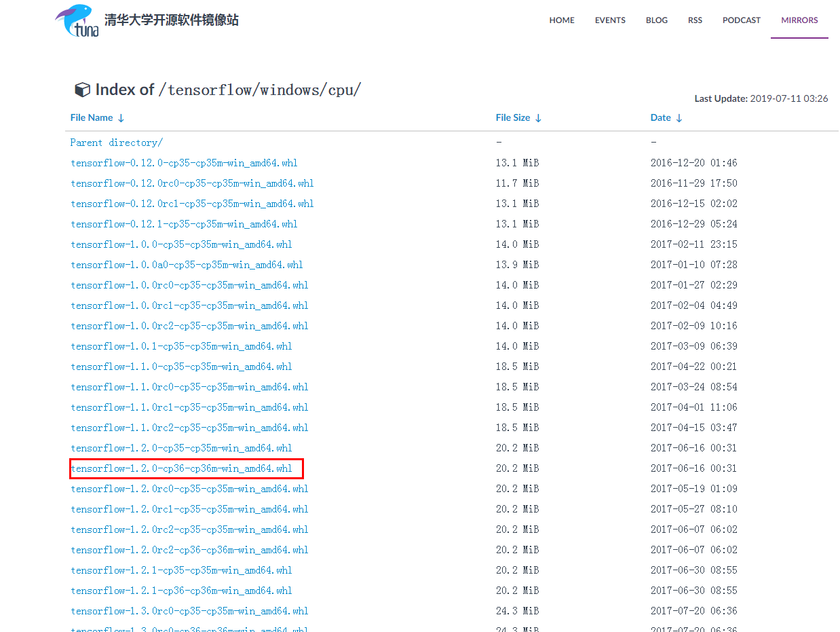Viewport: 840px width, 632px height.
Task: Open the BLOG page
Action: pos(656,20)
